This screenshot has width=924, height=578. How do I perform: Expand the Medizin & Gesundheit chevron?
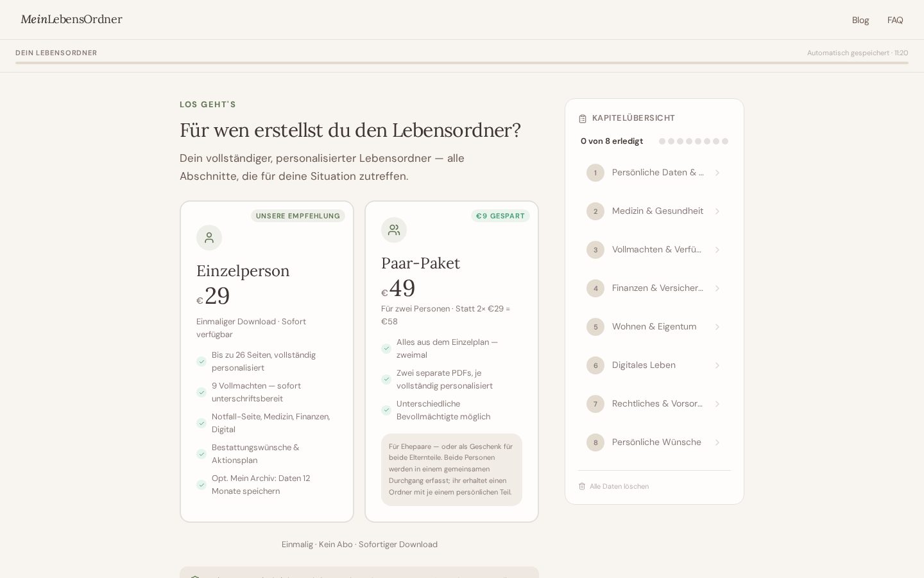coord(717,211)
